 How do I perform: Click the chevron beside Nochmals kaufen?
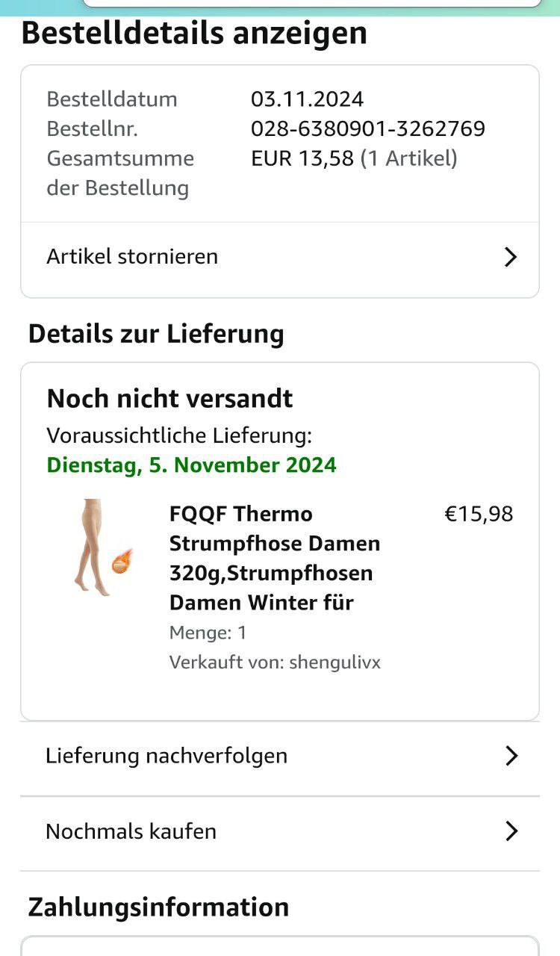(511, 831)
